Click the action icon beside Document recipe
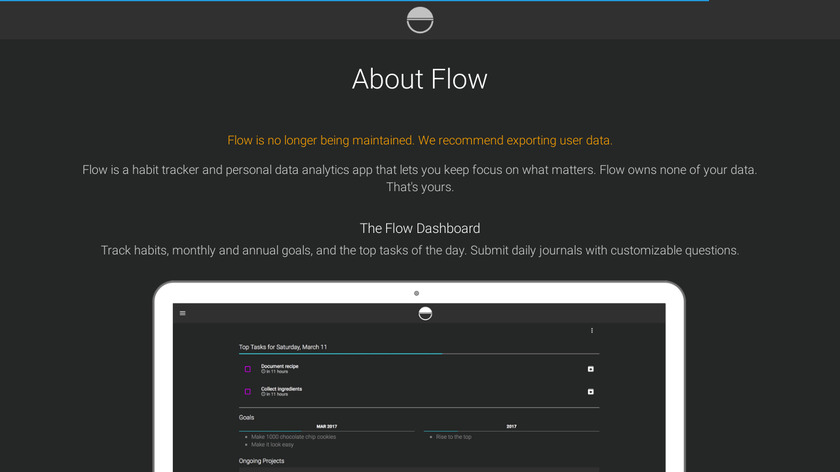 590,369
